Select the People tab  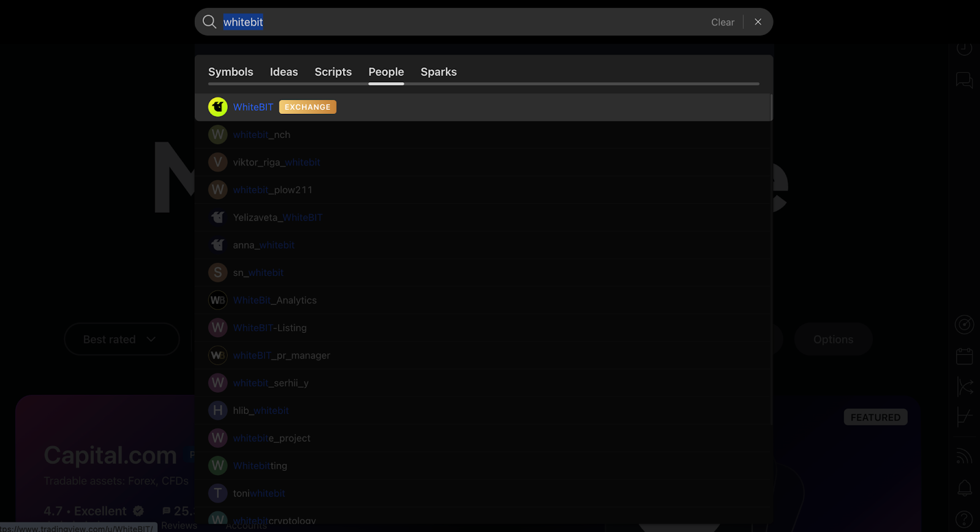point(386,72)
